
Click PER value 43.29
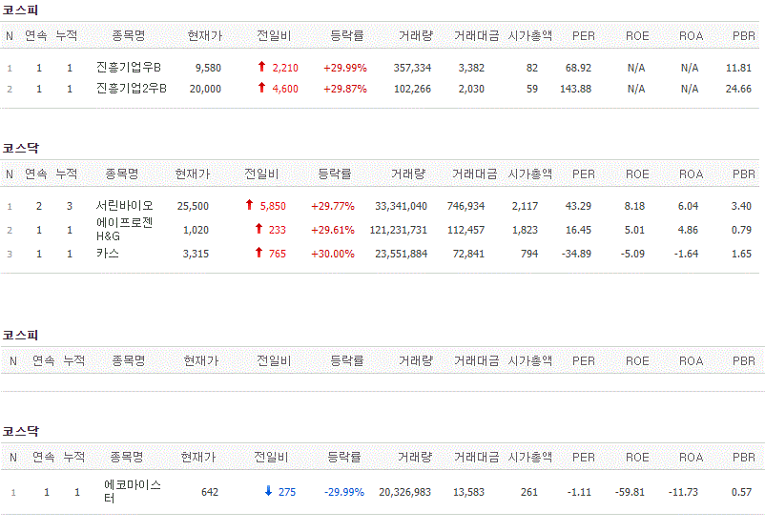pyautogui.click(x=578, y=206)
